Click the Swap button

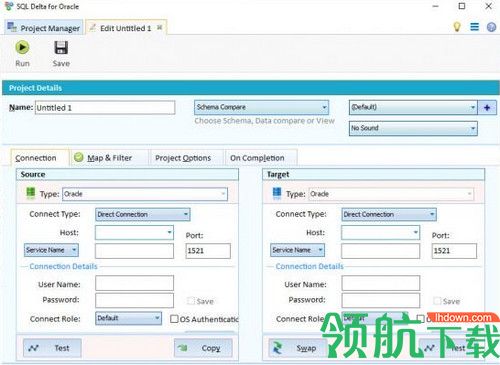[x=297, y=348]
